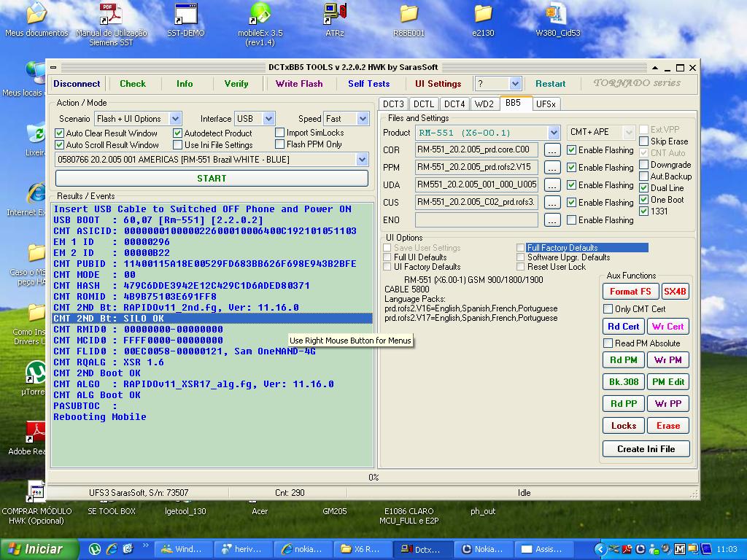747x560 pixels.
Task: Launch mobileEx 3.5 desktop shortcut
Action: coord(260,24)
